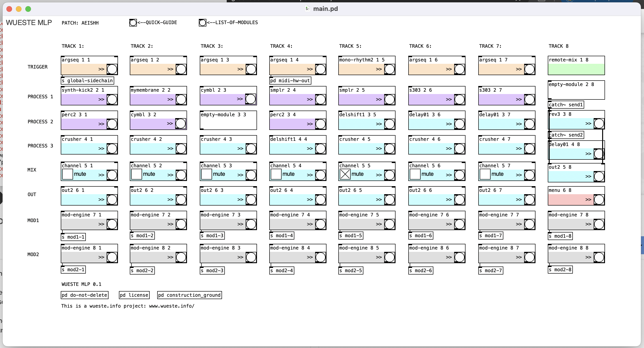
Task: Expand smplr 2 4 with its >> arrow
Action: pyautogui.click(x=310, y=99)
